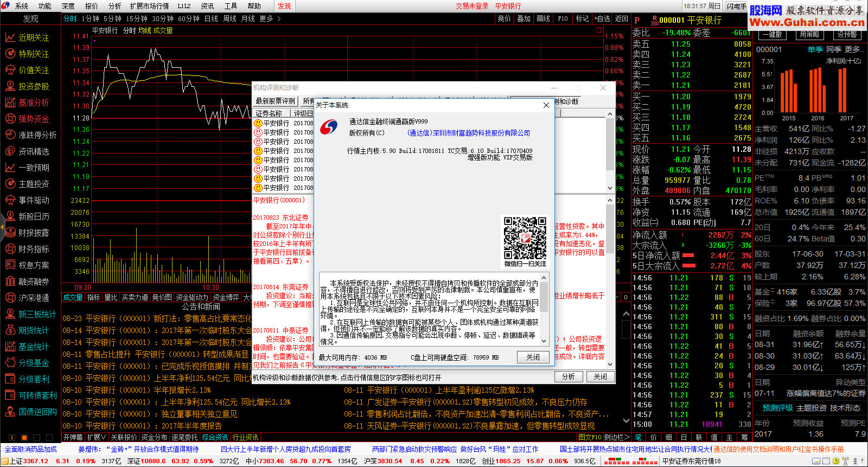Click the 一键撤 button
The width and height of the screenshot is (868, 467).
[772, 34]
